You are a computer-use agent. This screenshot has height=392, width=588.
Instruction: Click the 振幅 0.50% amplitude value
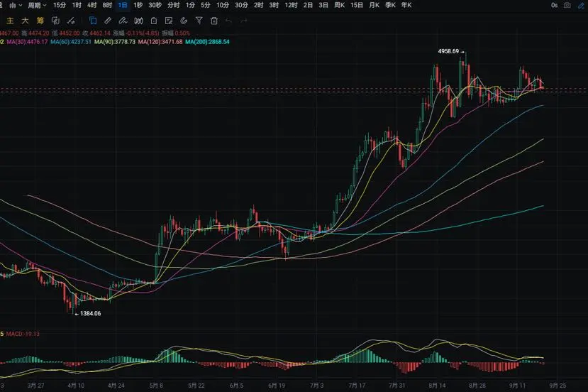[176, 33]
